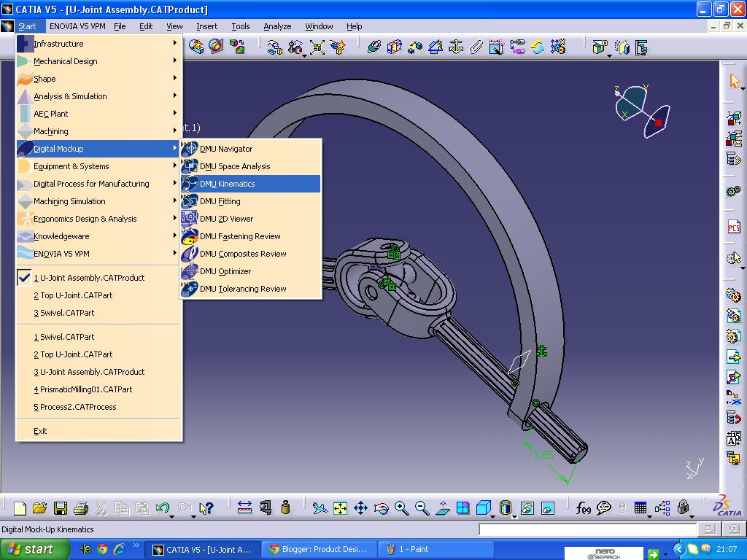Image resolution: width=747 pixels, height=560 pixels.
Task: Activate the Fit All In tool
Action: coord(340,507)
